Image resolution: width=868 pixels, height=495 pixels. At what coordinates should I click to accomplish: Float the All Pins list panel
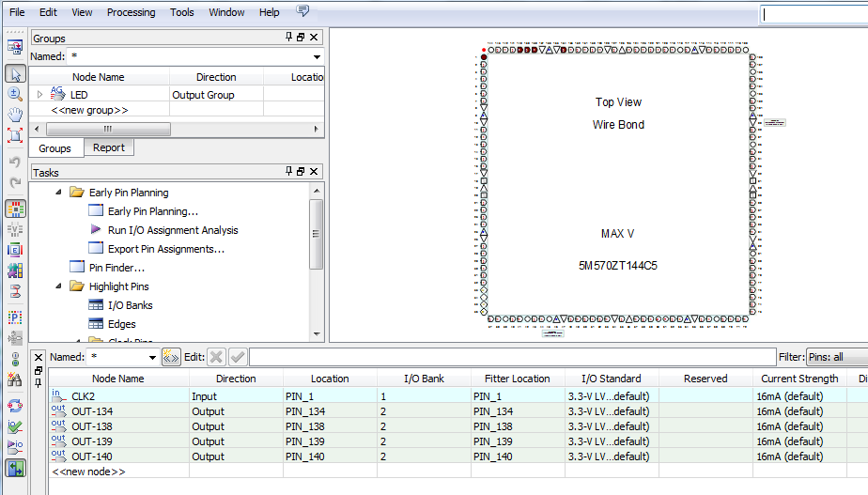tap(39, 370)
